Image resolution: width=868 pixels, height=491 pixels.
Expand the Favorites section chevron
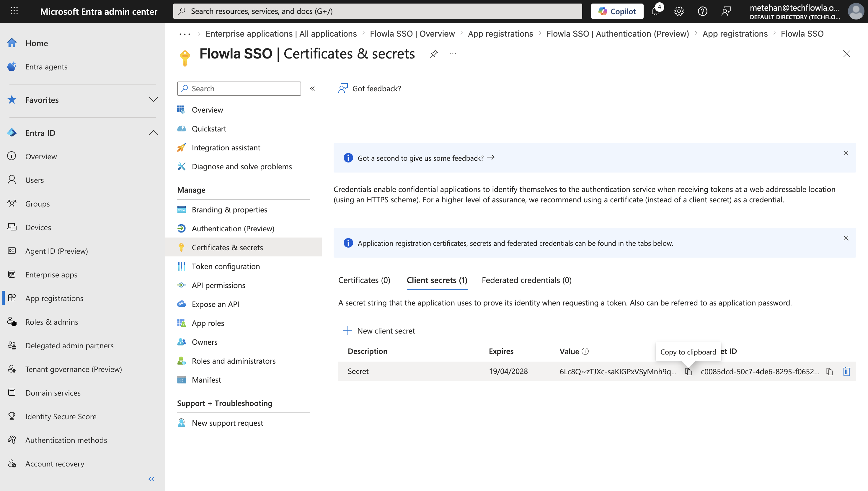click(x=153, y=100)
